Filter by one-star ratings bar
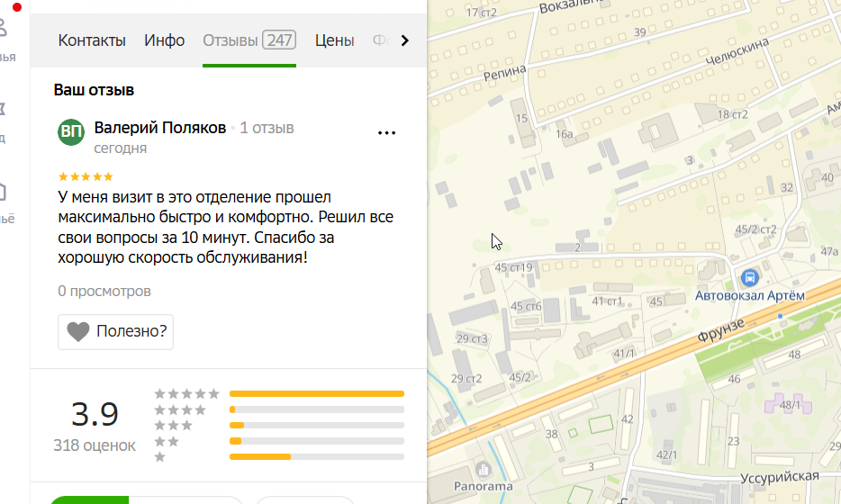This screenshot has height=504, width=841. coord(316,457)
